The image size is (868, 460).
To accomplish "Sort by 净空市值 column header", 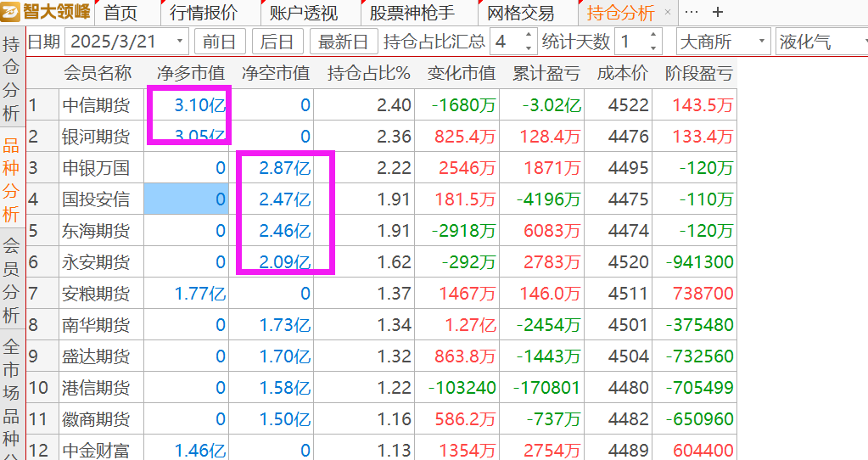I will coord(276,73).
